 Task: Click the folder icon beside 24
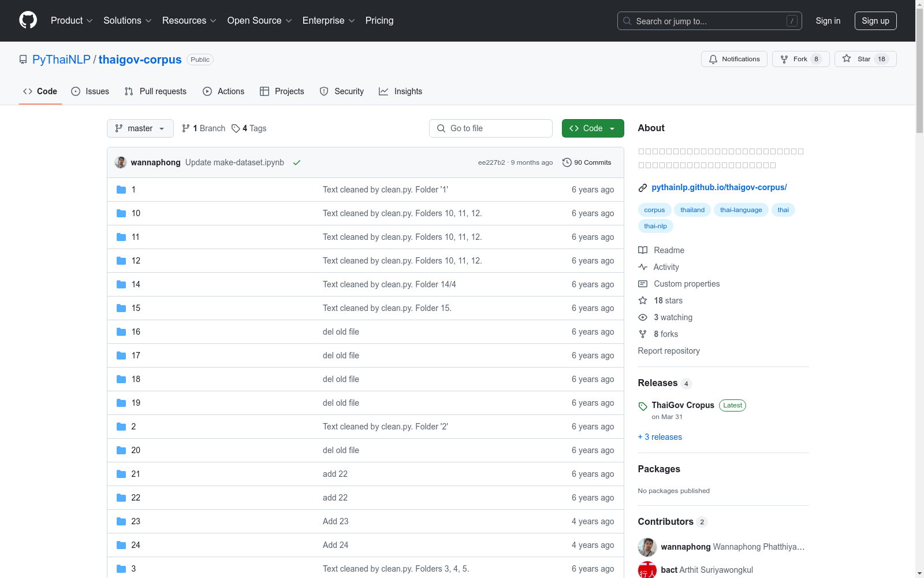point(121,545)
